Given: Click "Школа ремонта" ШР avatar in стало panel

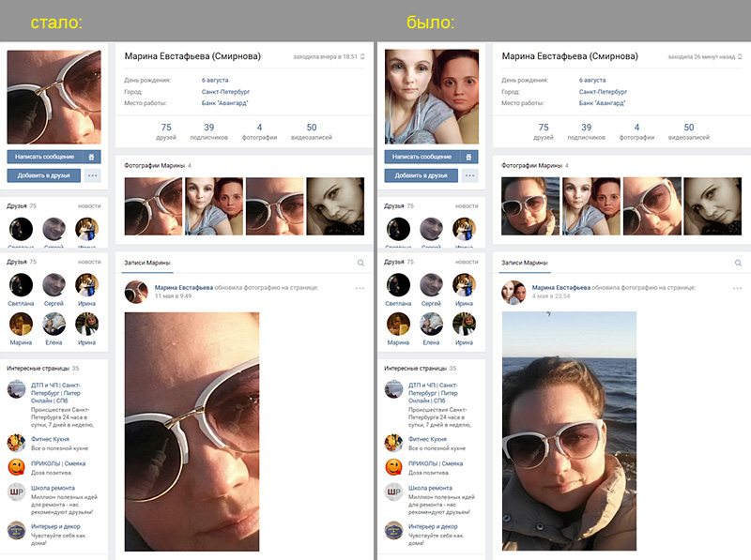Looking at the screenshot, I should click(16, 492).
